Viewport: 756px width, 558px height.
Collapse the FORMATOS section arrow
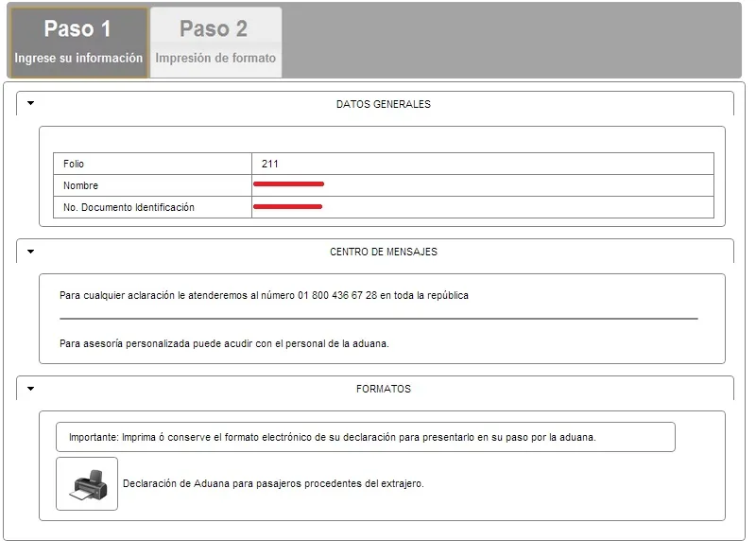tap(29, 388)
